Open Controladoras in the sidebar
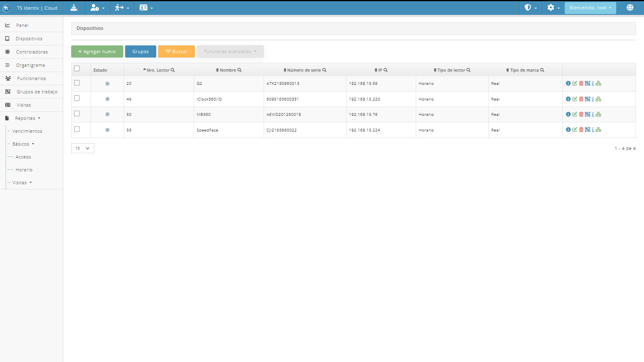This screenshot has height=362, width=644. point(31,52)
